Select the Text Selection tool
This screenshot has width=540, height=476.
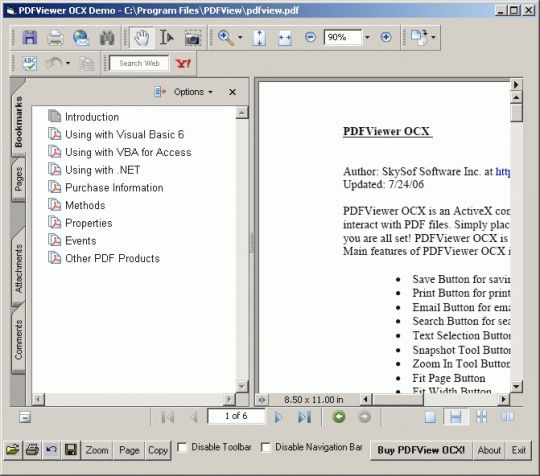(167, 37)
